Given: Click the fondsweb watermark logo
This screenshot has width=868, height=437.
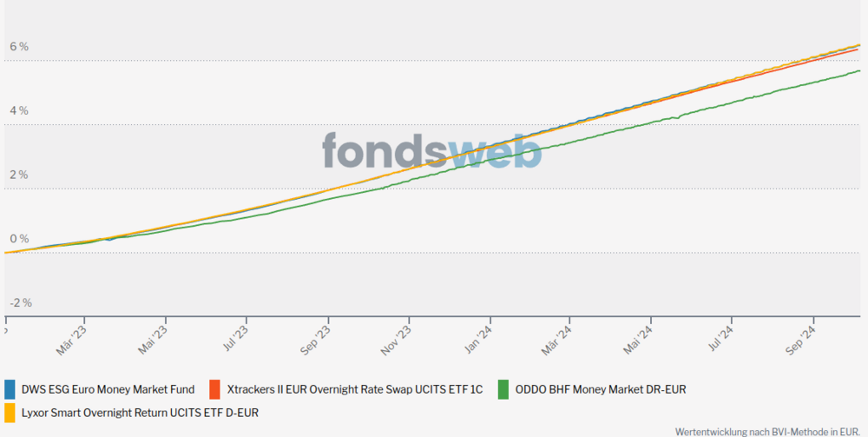Looking at the screenshot, I should coord(432,150).
